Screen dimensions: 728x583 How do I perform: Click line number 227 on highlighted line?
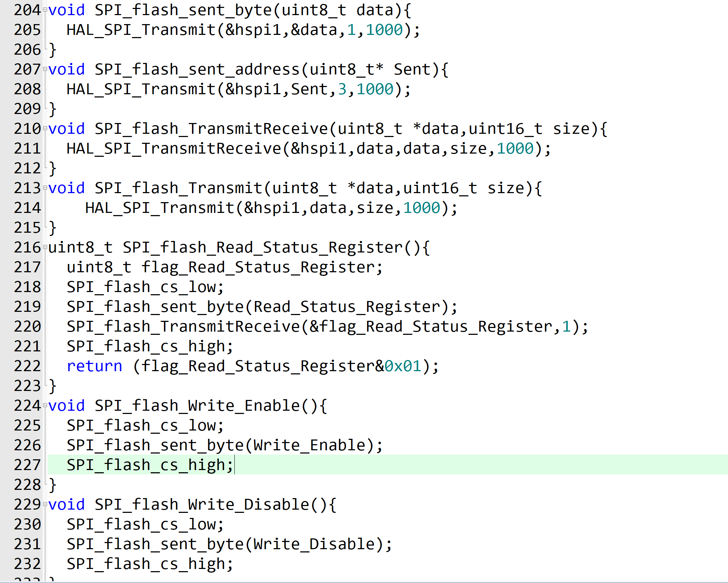tap(27, 465)
